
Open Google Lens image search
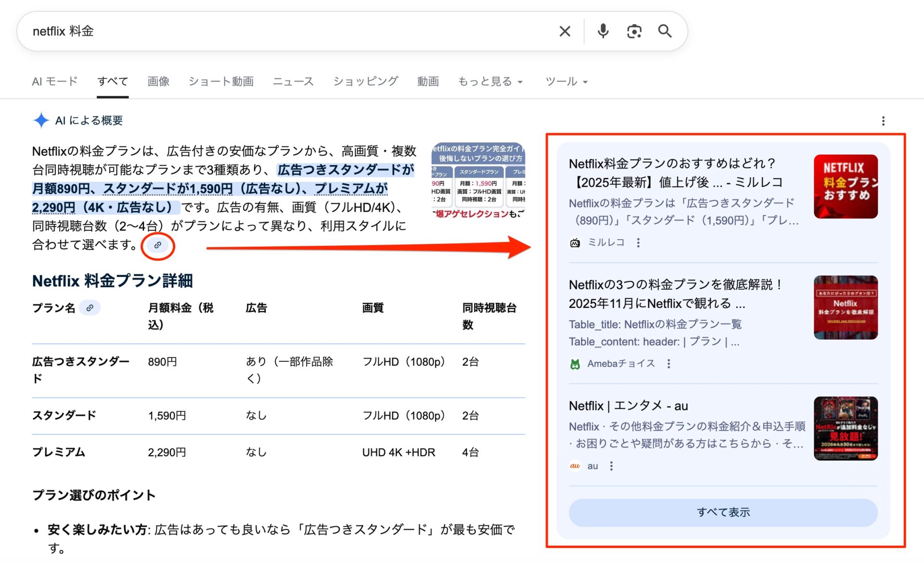coord(634,31)
